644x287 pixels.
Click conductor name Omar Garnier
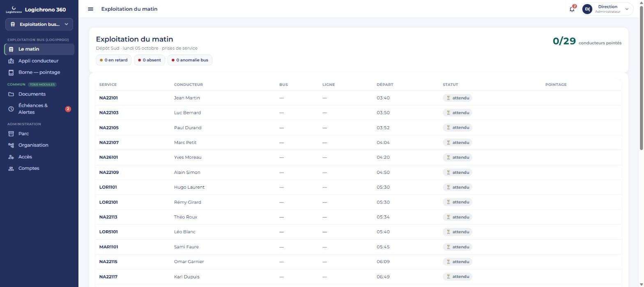[189, 262]
